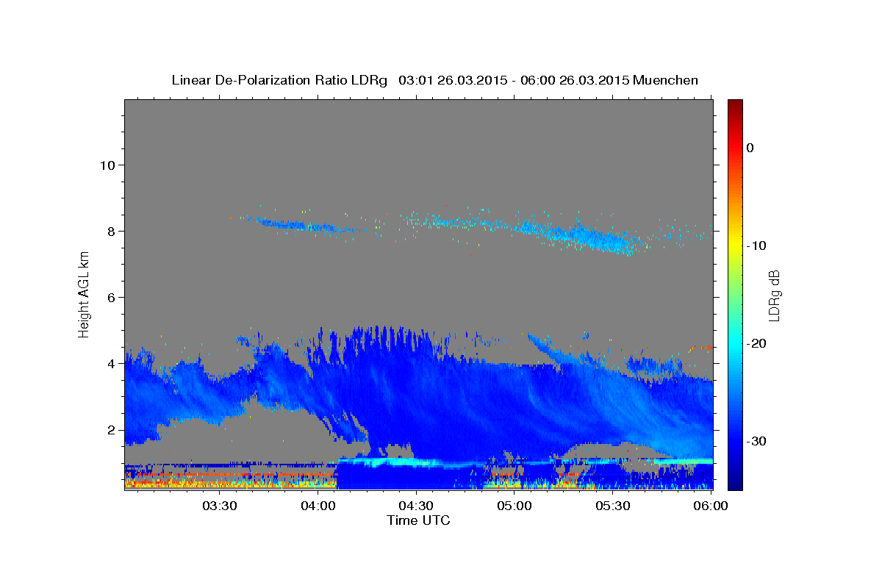Click the dark blue bottom of the colorbar
This screenshot has width=882, height=588.
pyautogui.click(x=735, y=481)
